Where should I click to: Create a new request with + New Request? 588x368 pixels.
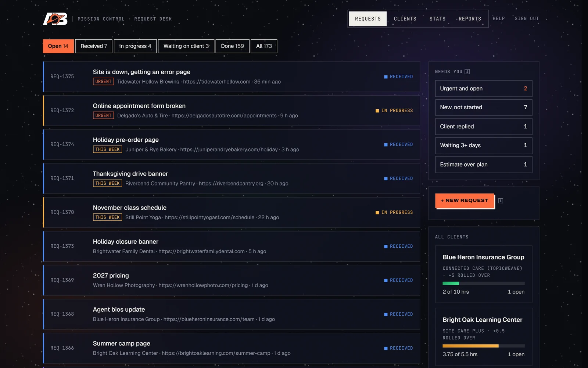click(x=465, y=201)
